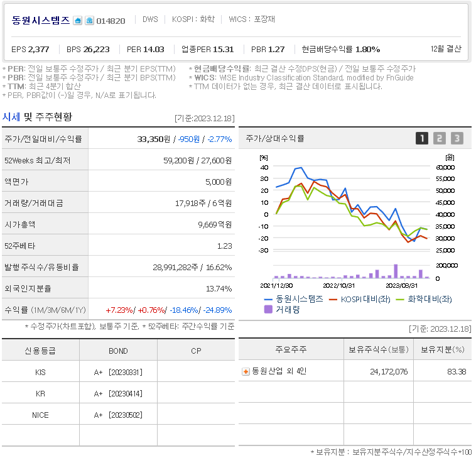476x458 pixels.
Task: Switch chart to tab 3
Action: pos(457,138)
